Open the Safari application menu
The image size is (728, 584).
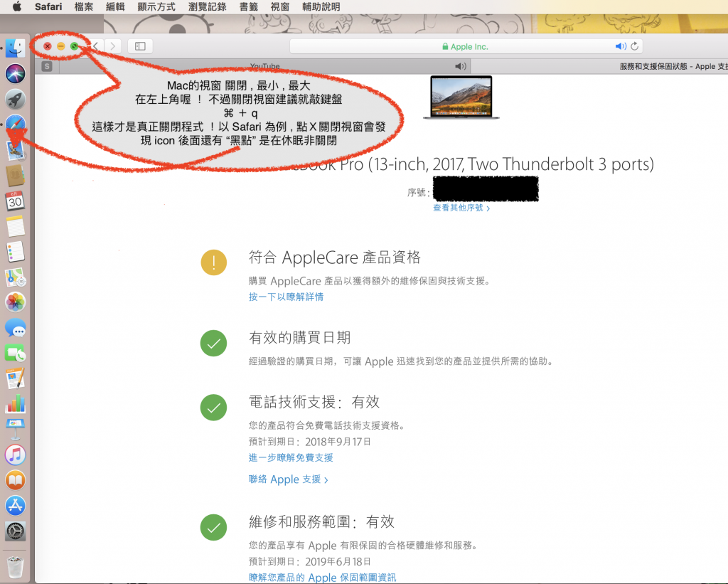pos(48,6)
